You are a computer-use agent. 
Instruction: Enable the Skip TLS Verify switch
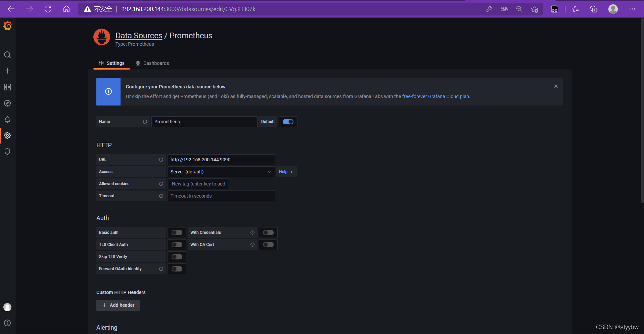click(x=177, y=257)
